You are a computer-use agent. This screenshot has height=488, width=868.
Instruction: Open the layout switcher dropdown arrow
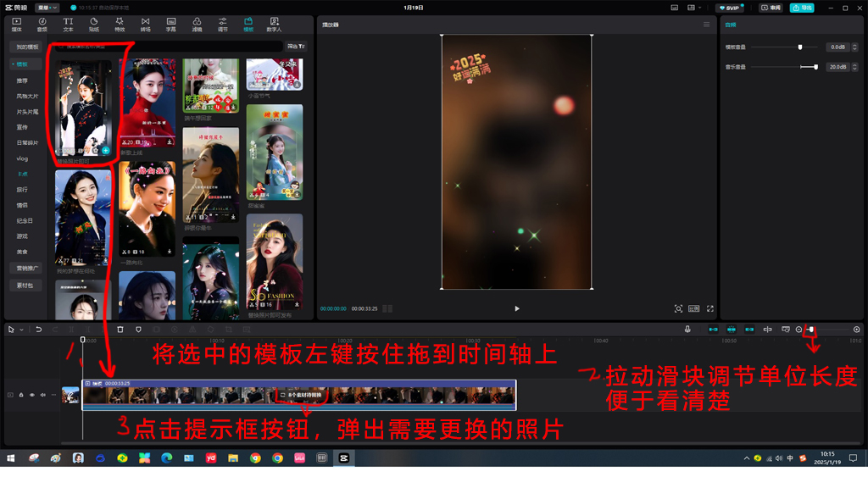[x=700, y=8]
